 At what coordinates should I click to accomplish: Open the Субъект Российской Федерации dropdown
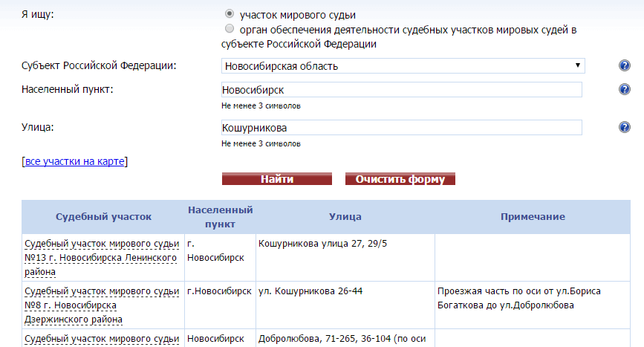403,66
